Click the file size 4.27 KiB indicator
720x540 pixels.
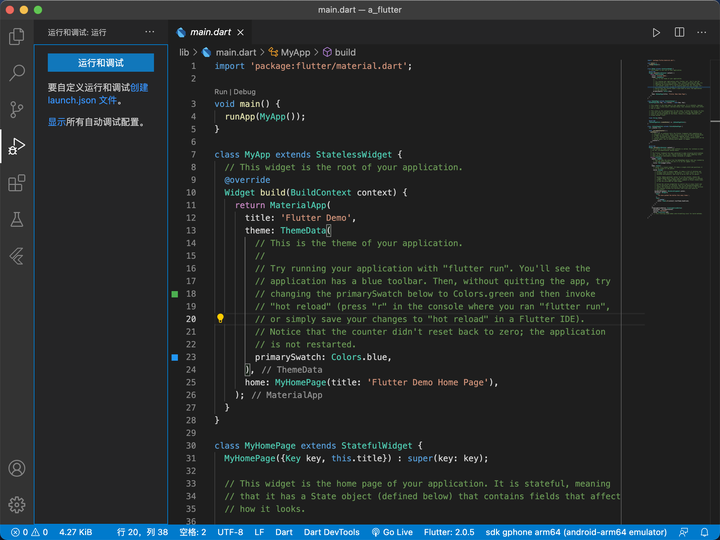pos(76,532)
